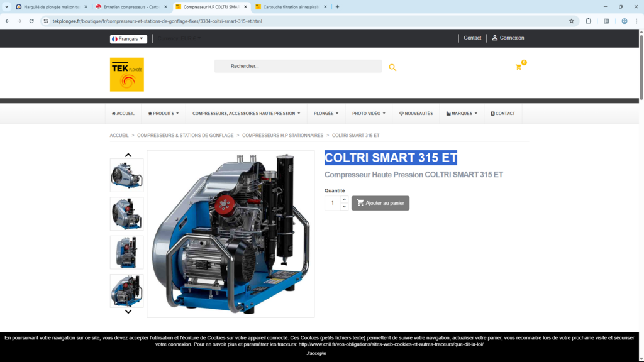Switch to Entretien compresseurs tab
Screen dimensions: 644x362
131,7
